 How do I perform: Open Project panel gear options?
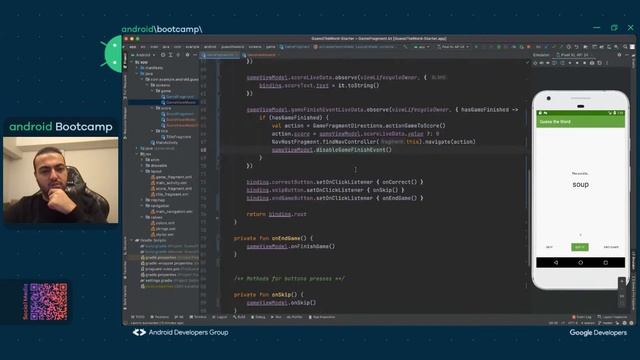pyautogui.click(x=187, y=55)
